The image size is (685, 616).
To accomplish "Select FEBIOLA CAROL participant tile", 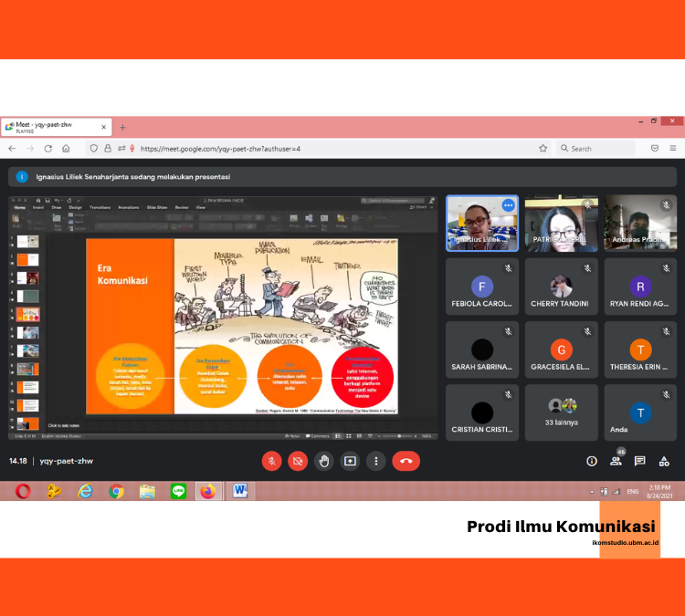I will pyautogui.click(x=482, y=287).
